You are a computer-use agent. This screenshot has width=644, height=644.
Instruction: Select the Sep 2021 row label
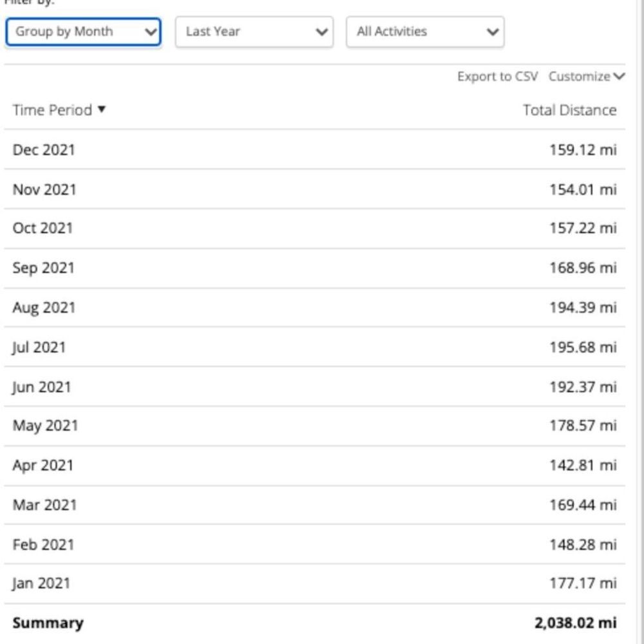pos(44,268)
